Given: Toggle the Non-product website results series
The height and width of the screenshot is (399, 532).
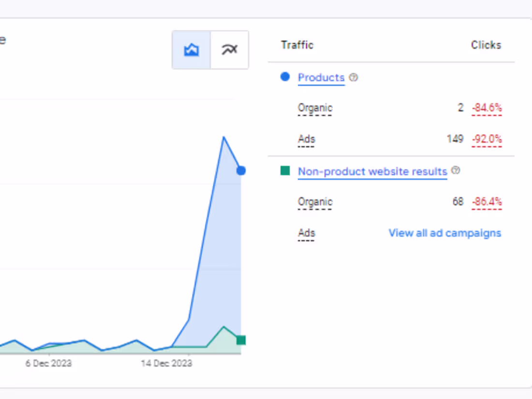Looking at the screenshot, I should (x=285, y=170).
